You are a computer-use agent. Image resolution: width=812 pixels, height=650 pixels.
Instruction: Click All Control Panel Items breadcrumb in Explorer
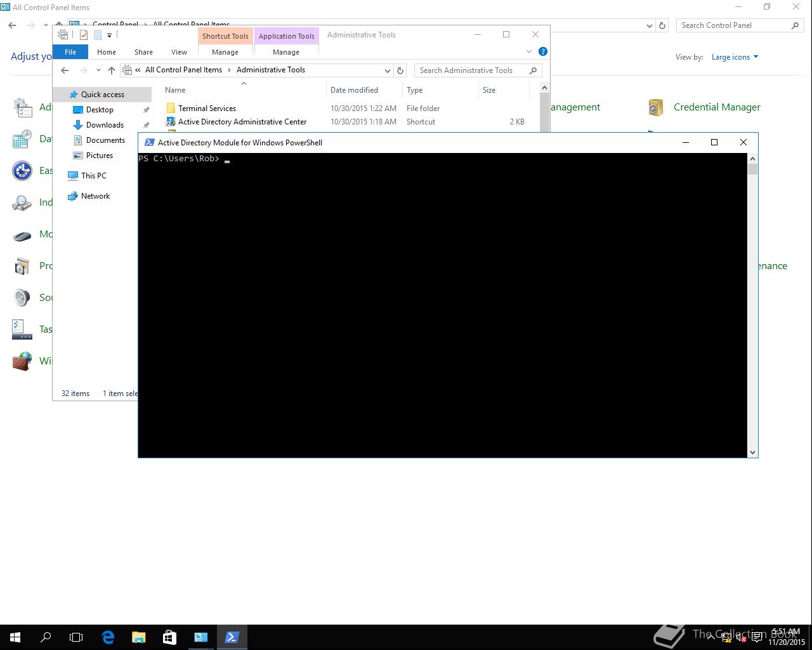tap(183, 70)
